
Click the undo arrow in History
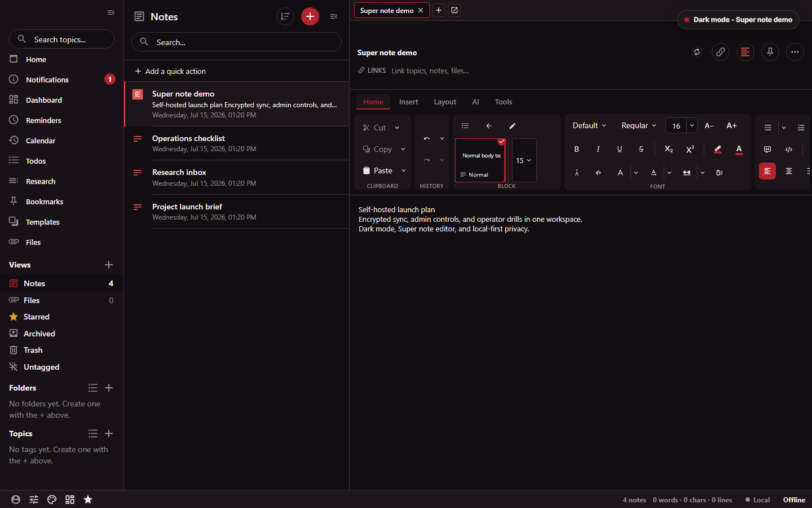click(427, 138)
